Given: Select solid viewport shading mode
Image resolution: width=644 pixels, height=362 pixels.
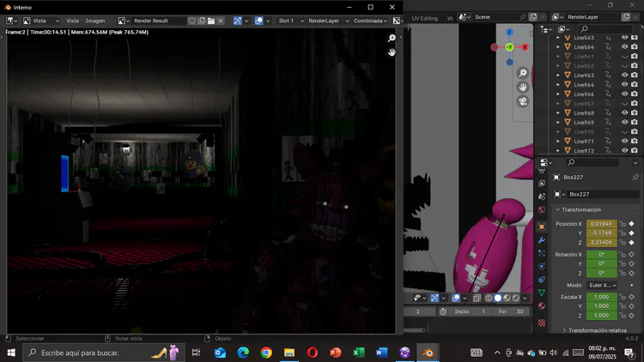Looking at the screenshot, I should [x=498, y=298].
